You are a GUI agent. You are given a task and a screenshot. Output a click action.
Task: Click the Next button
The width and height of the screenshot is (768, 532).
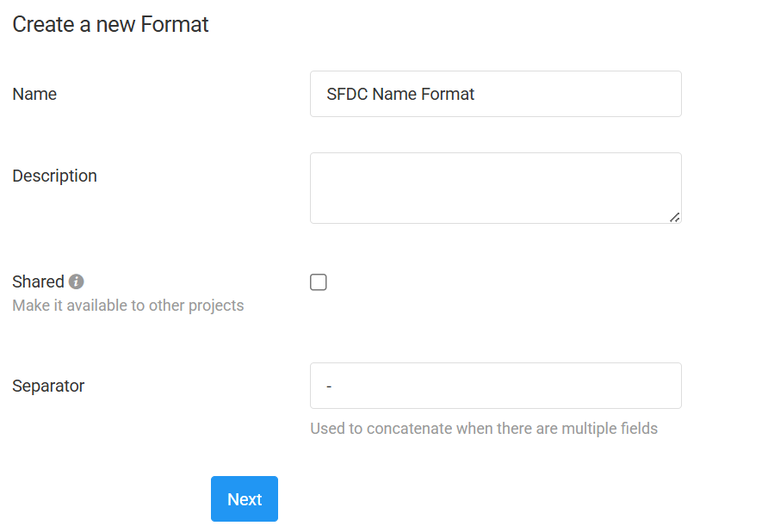[245, 499]
